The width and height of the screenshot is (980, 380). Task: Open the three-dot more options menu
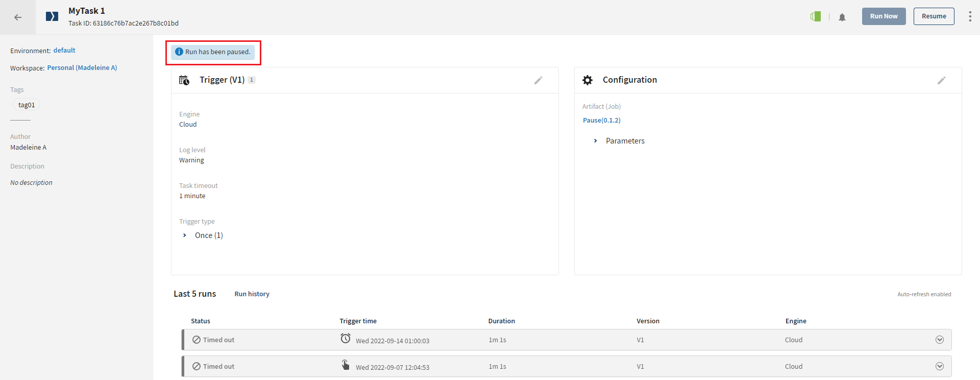click(x=970, y=16)
